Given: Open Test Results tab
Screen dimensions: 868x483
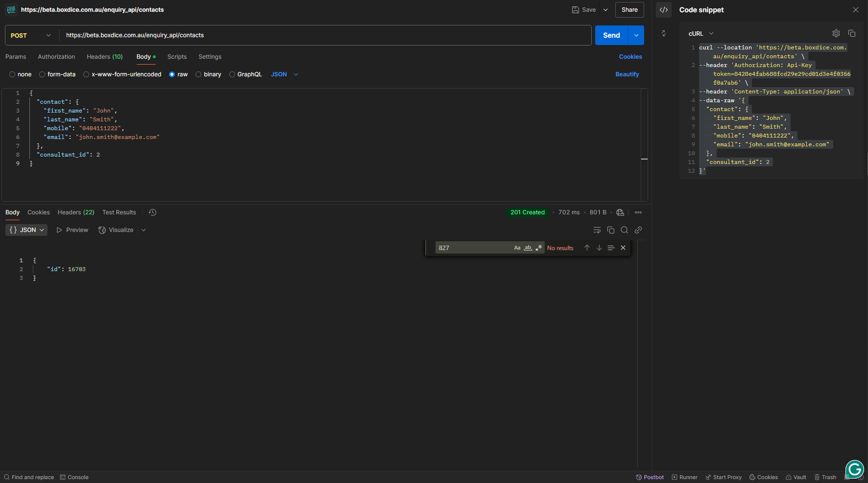Looking at the screenshot, I should [119, 212].
